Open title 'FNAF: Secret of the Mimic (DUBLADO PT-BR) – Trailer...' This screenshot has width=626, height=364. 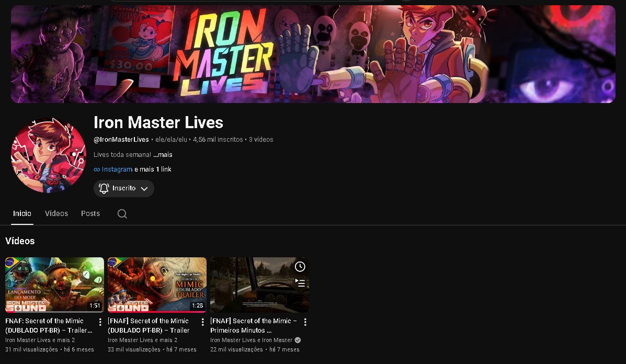[49, 326]
